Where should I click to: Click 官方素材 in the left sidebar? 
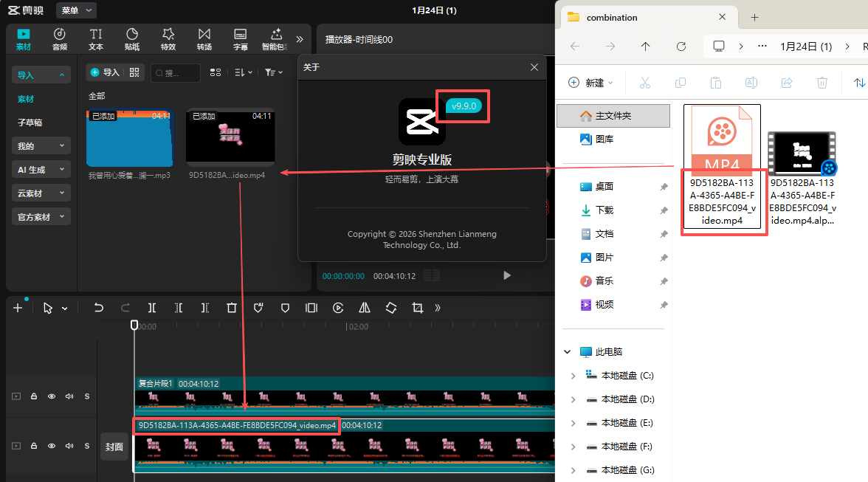pos(41,217)
